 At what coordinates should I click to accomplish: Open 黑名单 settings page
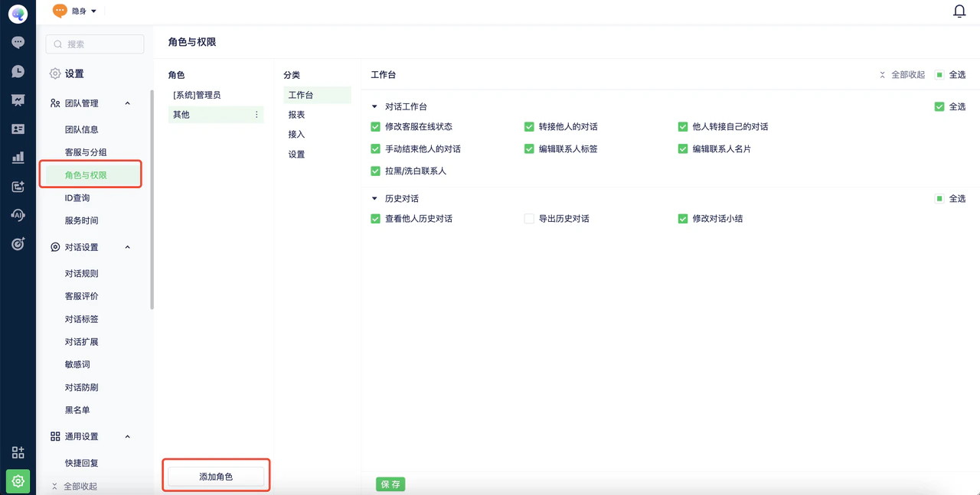77,410
